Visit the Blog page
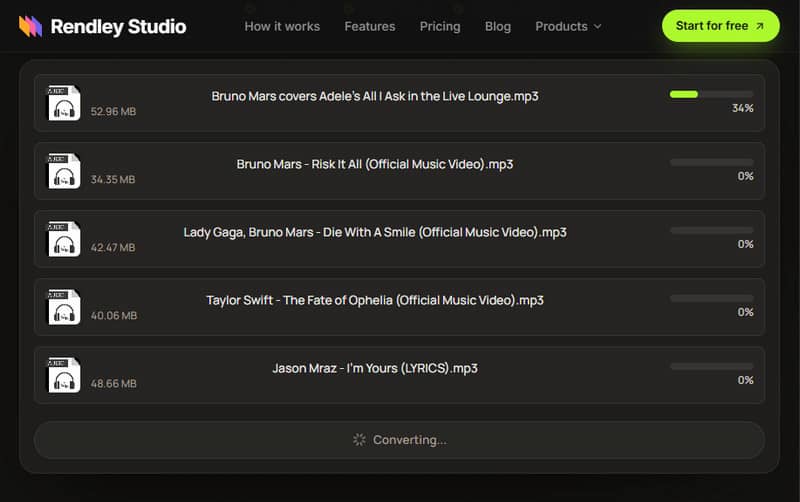Screen dimensions: 800x502 (x=498, y=27)
